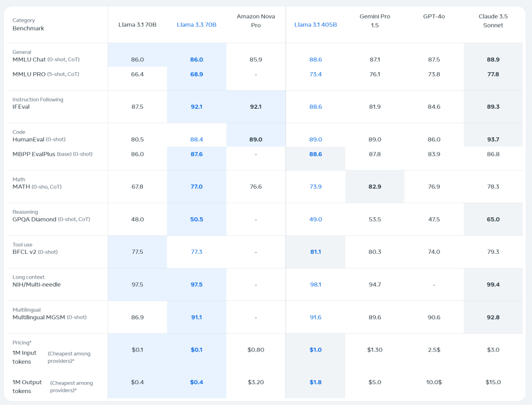Click the Llama 3.1 405B column header
The width and height of the screenshot is (532, 405).
click(315, 24)
